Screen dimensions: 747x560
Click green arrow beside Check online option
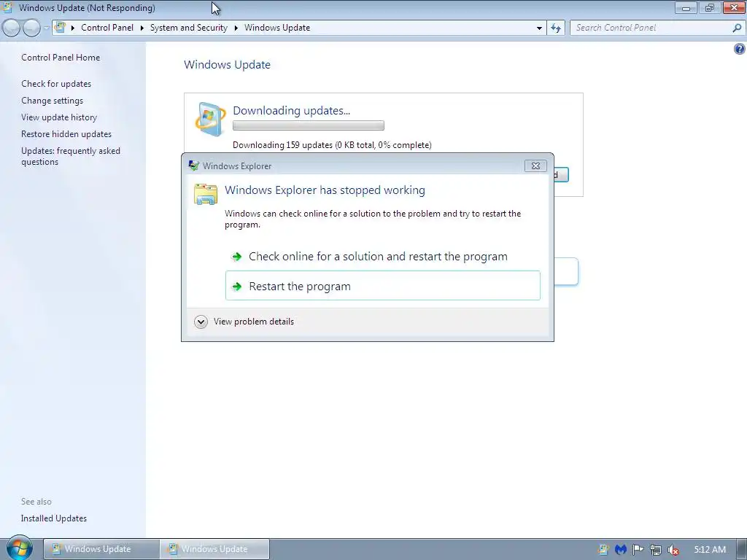[236, 257]
